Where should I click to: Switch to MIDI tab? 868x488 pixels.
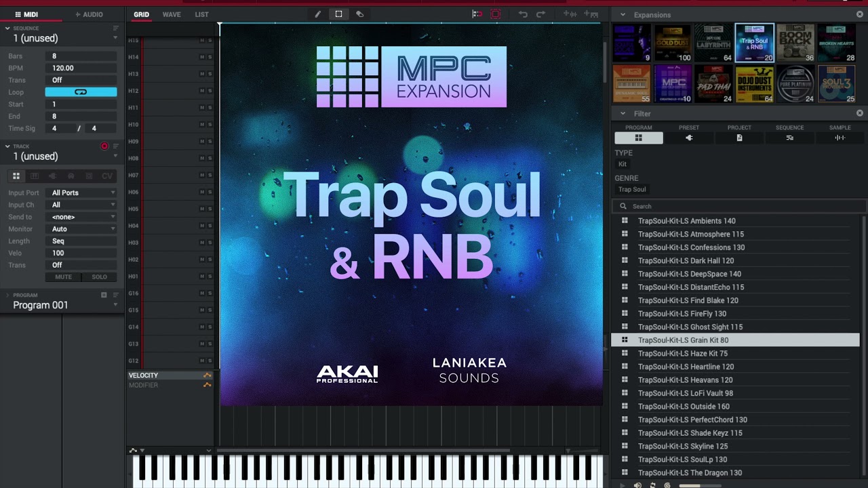coord(26,14)
